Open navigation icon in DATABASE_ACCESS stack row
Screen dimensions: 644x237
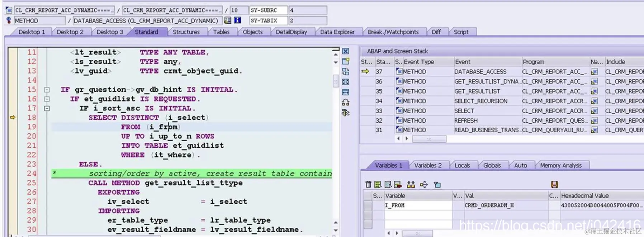pyautogui.click(x=595, y=72)
